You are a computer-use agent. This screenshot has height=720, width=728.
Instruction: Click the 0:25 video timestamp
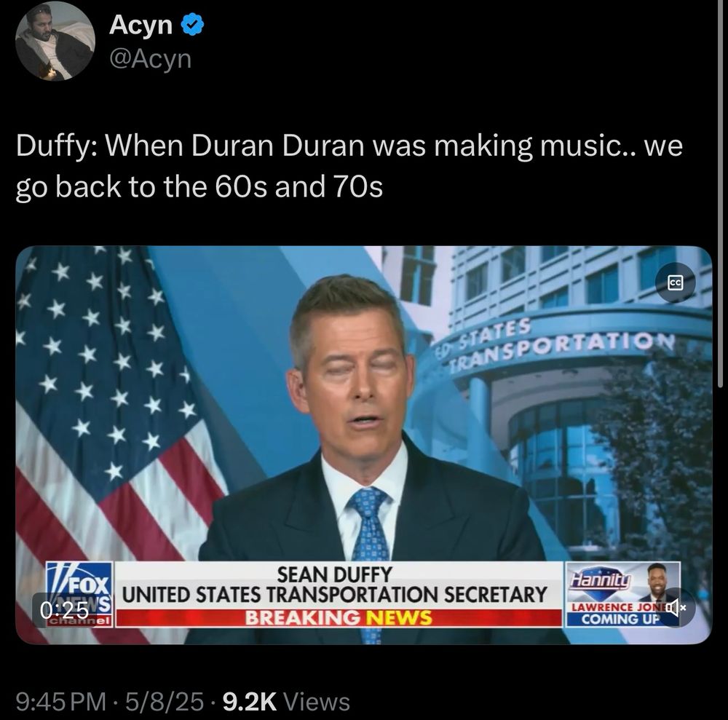pyautogui.click(x=64, y=610)
